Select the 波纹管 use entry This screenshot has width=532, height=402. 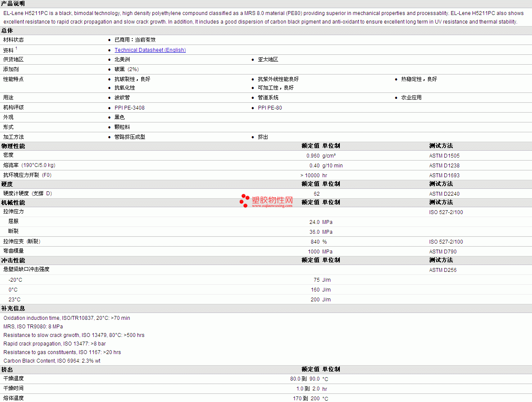[x=122, y=98]
